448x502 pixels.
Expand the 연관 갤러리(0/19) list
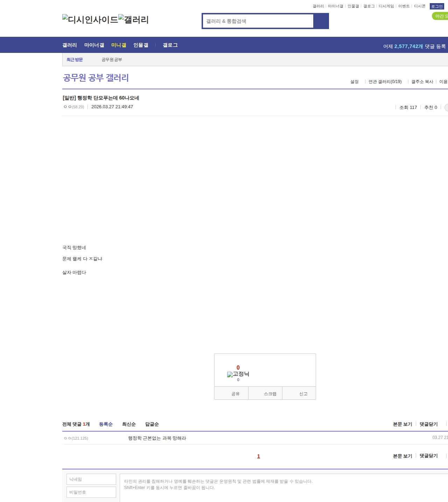pyautogui.click(x=385, y=82)
